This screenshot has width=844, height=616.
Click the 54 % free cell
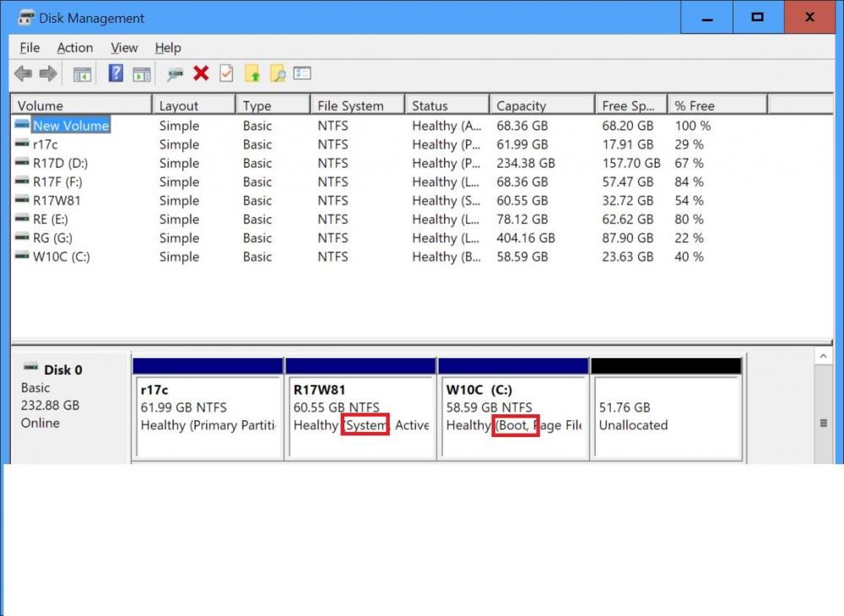click(689, 201)
